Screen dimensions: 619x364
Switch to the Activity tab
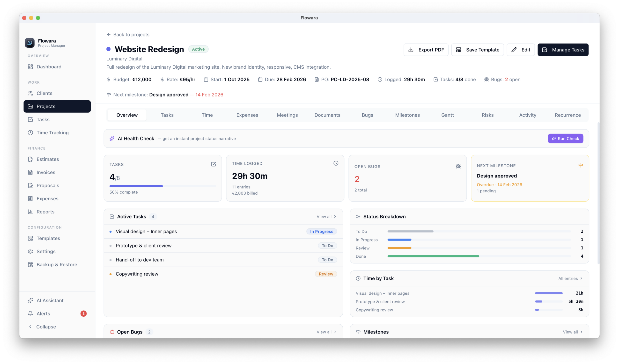pos(528,115)
